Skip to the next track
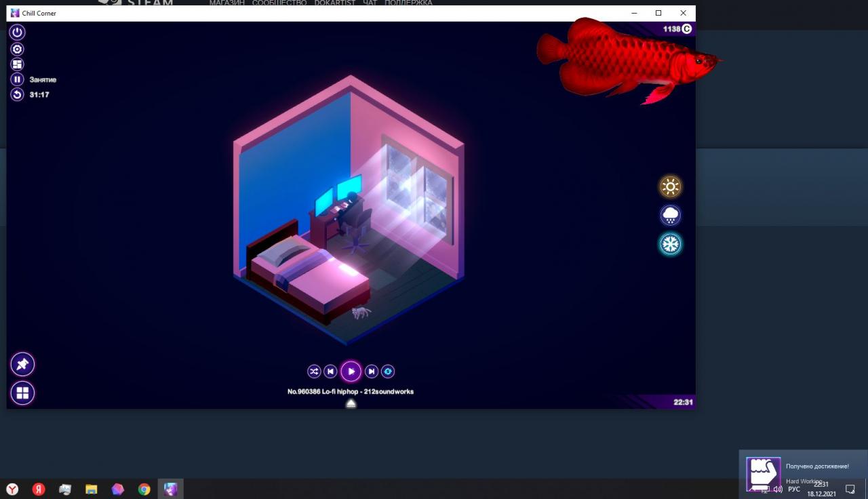 click(371, 371)
